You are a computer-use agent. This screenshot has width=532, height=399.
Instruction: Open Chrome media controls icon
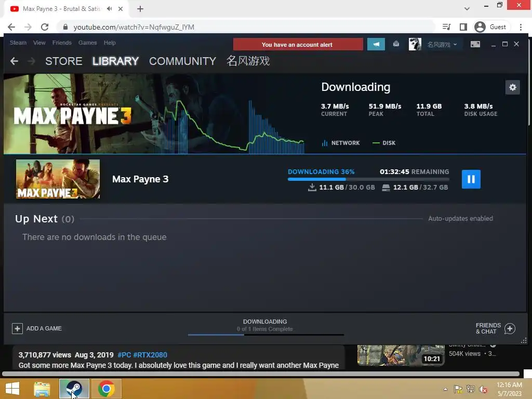click(x=446, y=27)
